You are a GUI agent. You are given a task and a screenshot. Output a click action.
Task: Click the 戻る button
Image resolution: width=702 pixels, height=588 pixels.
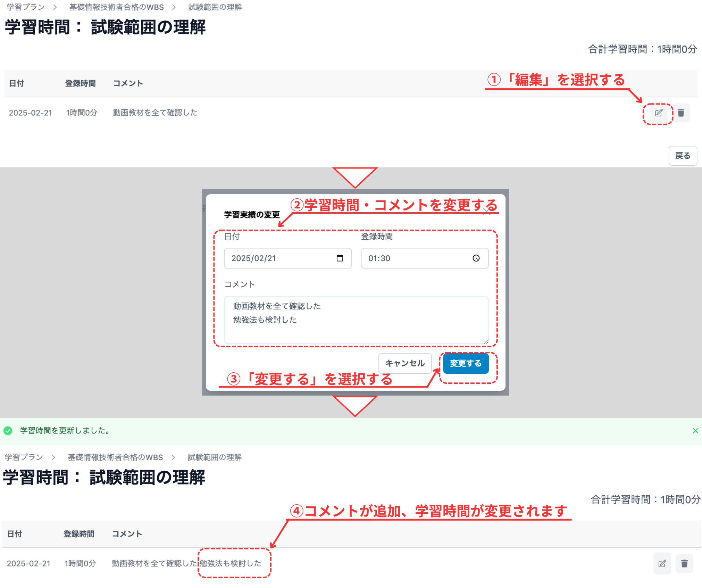pos(683,156)
